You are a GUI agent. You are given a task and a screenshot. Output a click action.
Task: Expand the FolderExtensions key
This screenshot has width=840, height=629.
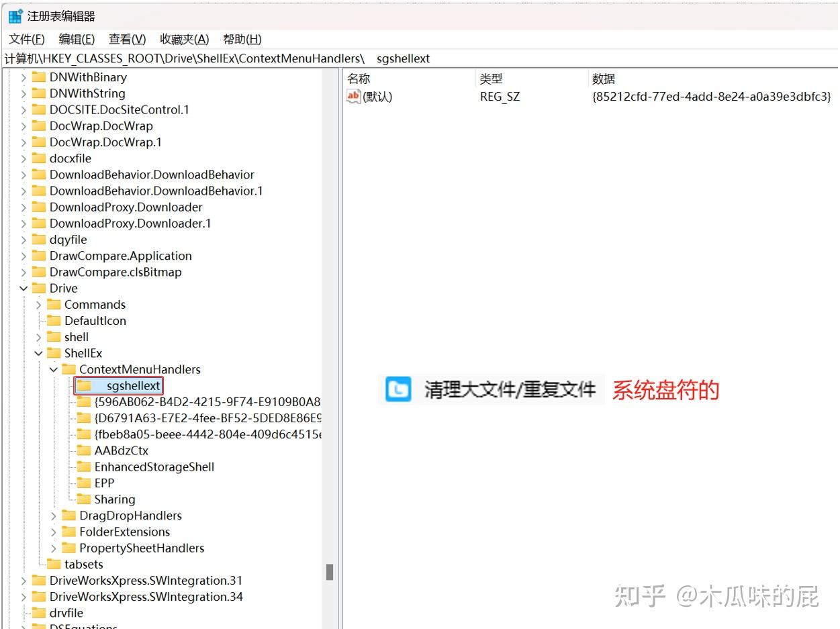54,532
